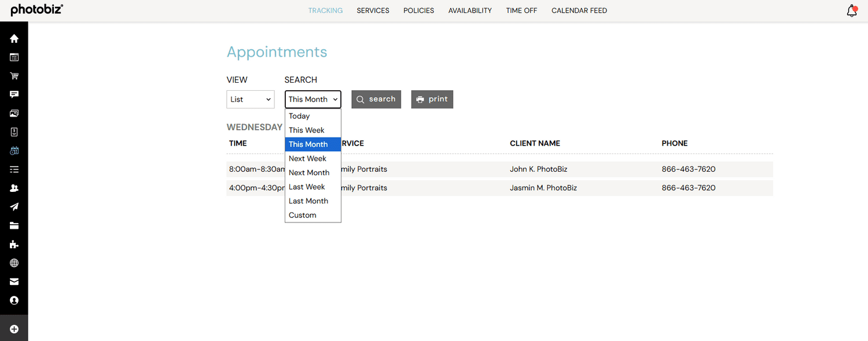Screen dimensions: 868x341
Task: Open the invoices sidebar icon
Action: point(14,132)
